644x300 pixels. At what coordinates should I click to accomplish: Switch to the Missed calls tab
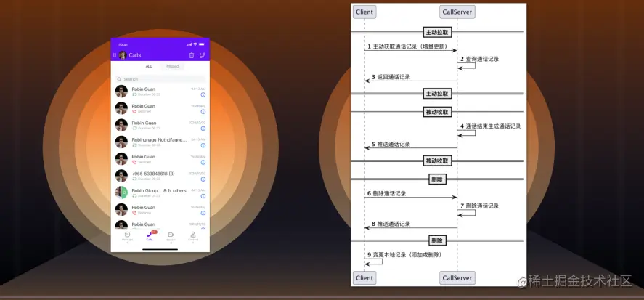(x=173, y=66)
